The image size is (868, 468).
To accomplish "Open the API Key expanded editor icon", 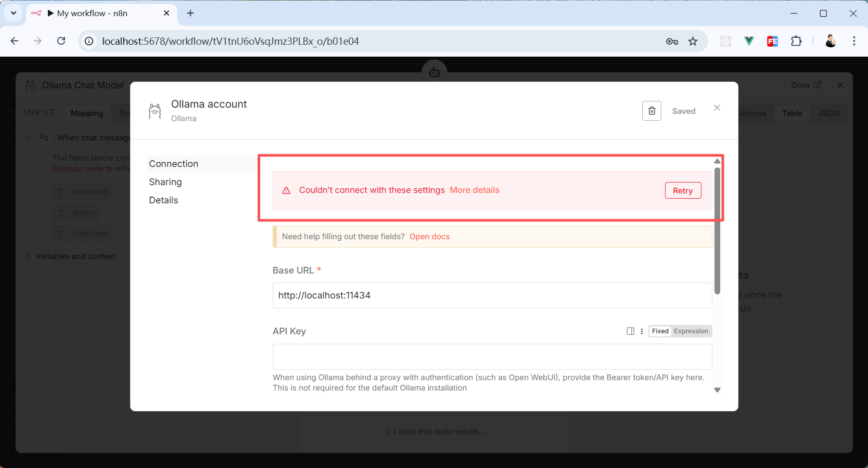I will coord(630,331).
